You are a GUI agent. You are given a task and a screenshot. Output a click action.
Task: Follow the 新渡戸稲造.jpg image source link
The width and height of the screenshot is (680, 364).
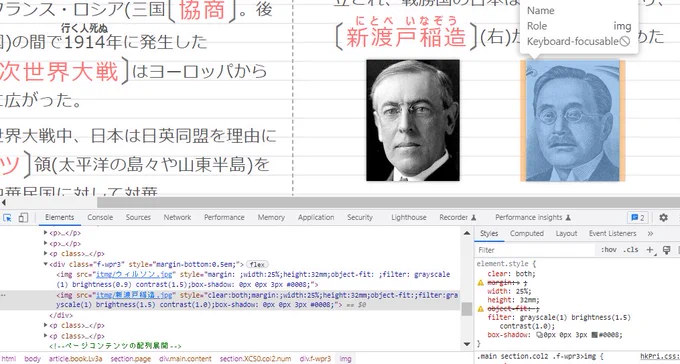click(134, 295)
